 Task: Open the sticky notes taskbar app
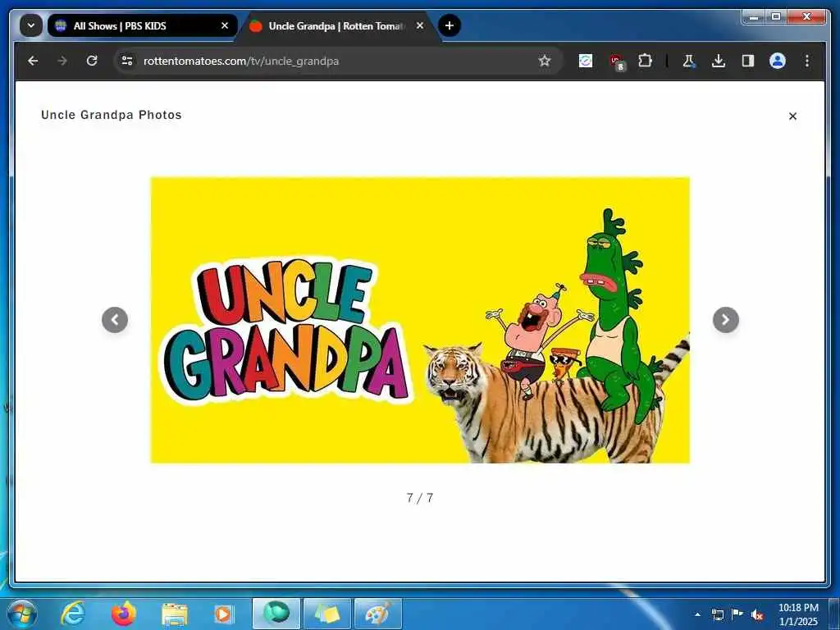[327, 614]
